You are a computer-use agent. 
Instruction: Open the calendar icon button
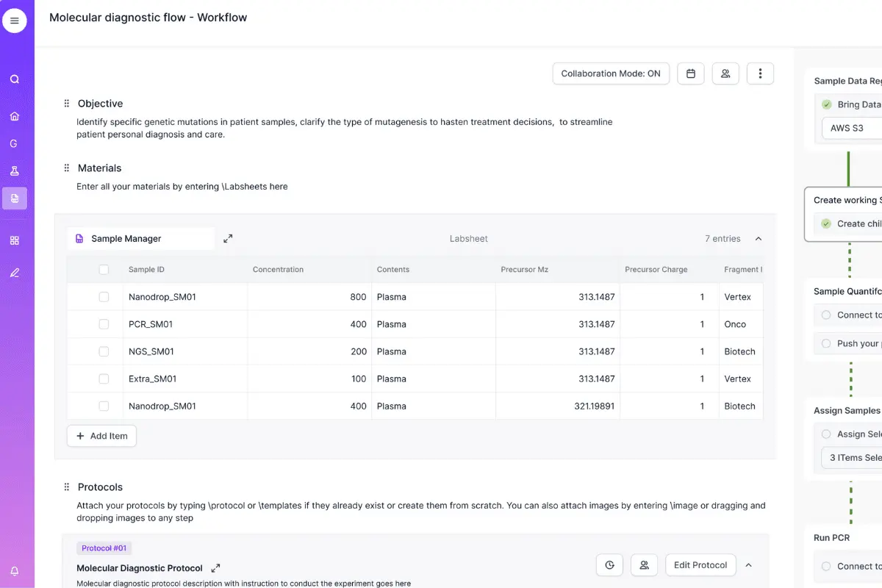[691, 73]
